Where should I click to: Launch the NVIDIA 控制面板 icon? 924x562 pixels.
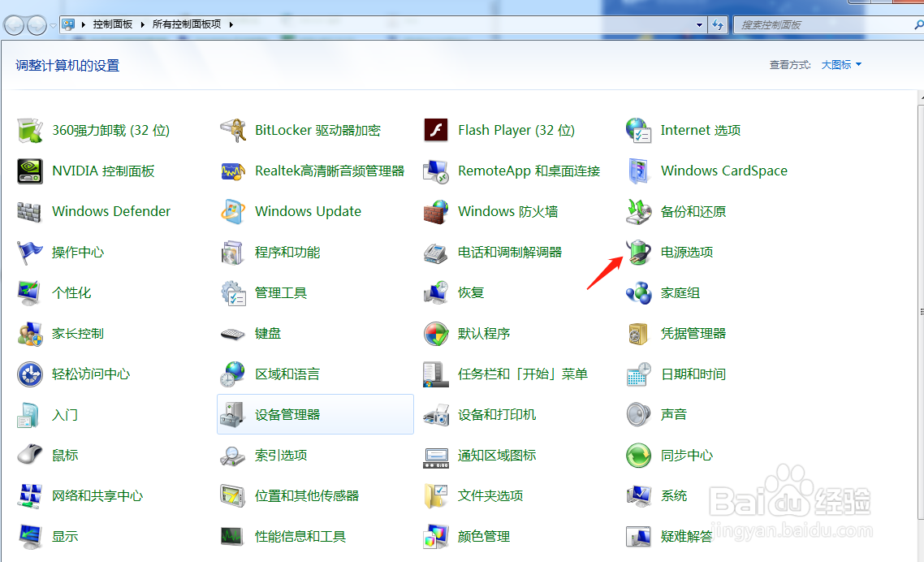pos(29,171)
